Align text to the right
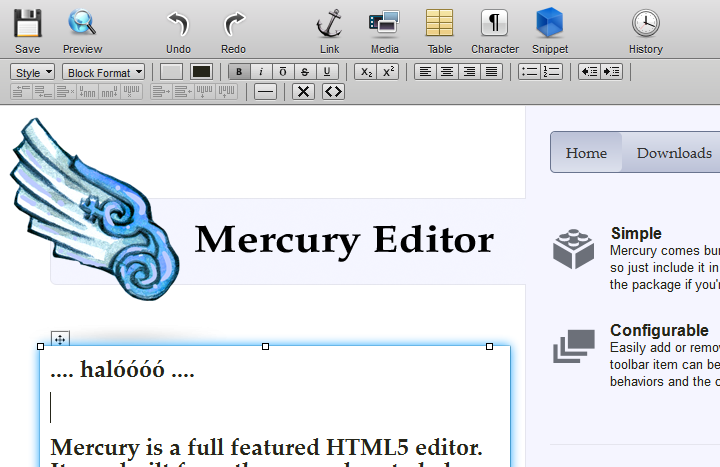 [x=469, y=72]
